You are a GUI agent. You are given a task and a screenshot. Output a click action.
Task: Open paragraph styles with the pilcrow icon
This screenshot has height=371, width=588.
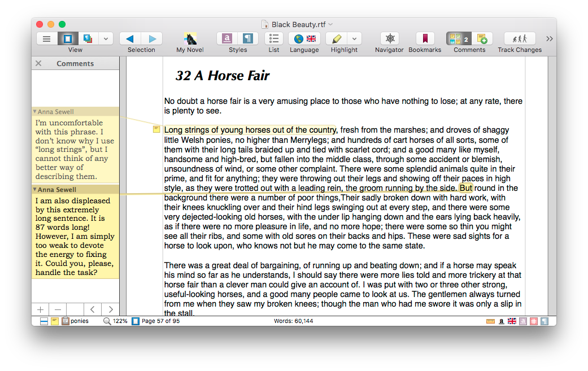click(248, 38)
